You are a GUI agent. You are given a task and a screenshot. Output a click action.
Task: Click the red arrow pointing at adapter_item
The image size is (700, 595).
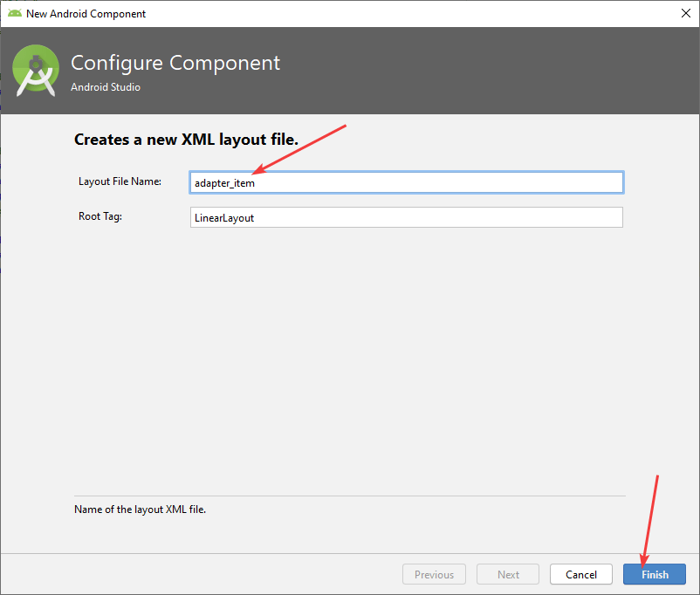pyautogui.click(x=299, y=149)
